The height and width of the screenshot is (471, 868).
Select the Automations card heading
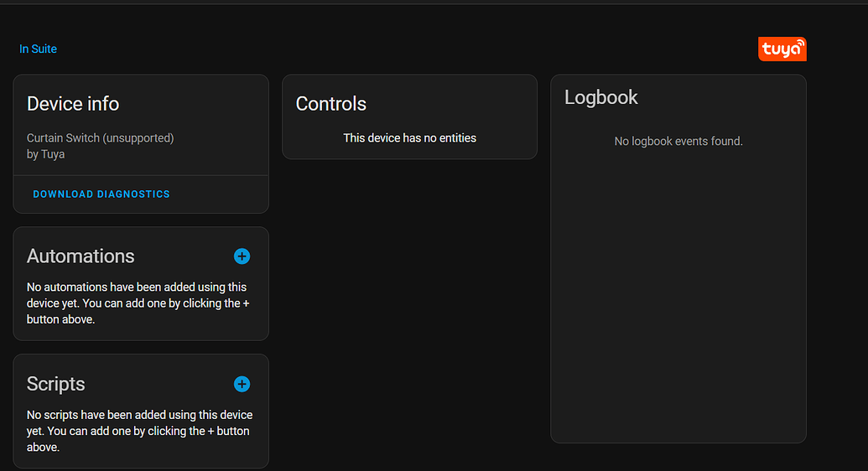click(81, 256)
